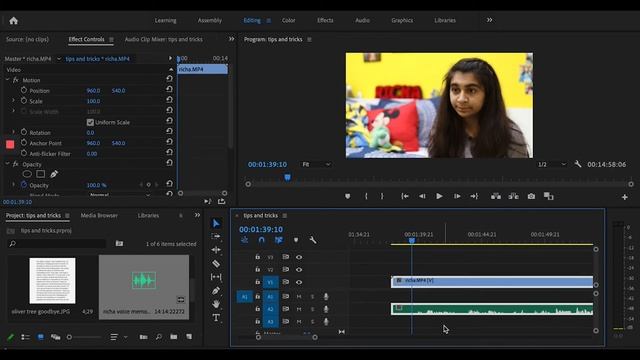Switch Project panel to Icon View
The width and height of the screenshot is (640, 360).
(40, 337)
